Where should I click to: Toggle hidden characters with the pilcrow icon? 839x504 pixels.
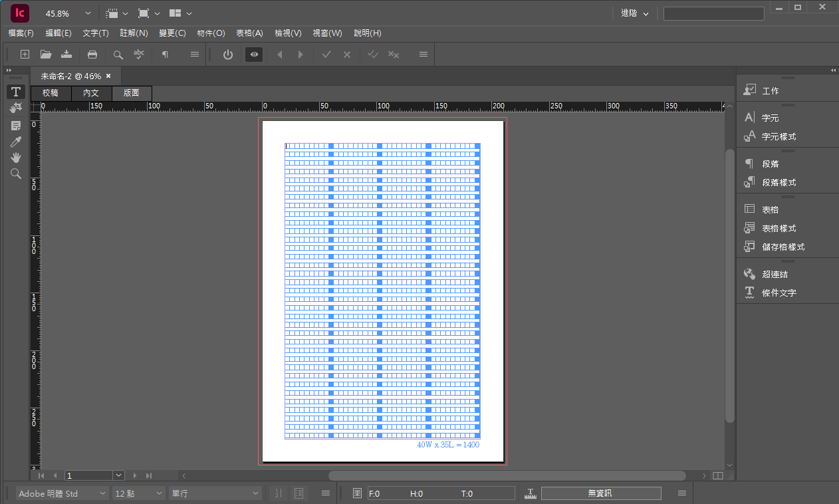(165, 55)
